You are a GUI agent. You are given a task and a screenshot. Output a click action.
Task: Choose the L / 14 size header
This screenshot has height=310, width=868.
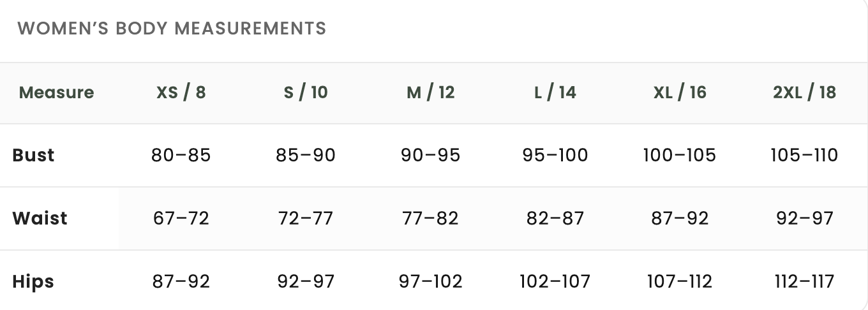(555, 92)
